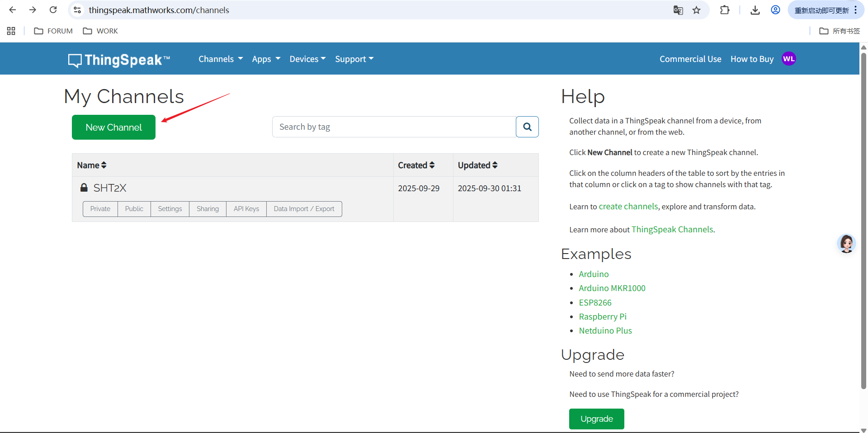Open site information icon in address bar

click(x=77, y=10)
